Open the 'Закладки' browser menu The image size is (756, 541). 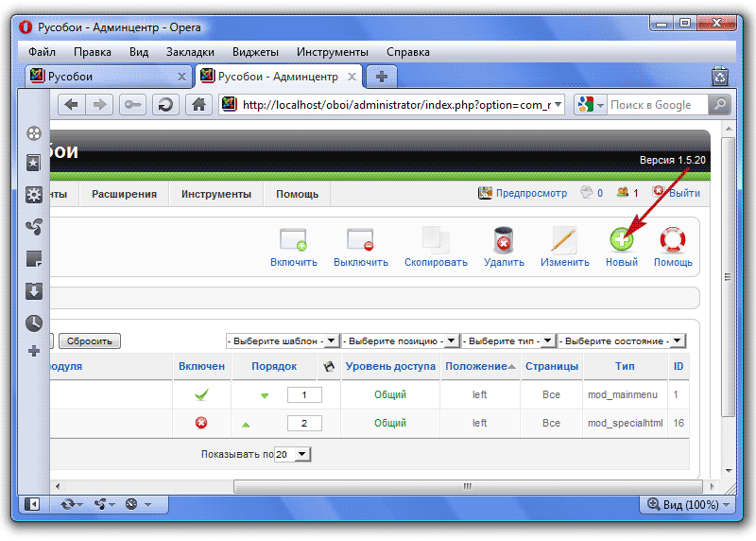(x=190, y=52)
